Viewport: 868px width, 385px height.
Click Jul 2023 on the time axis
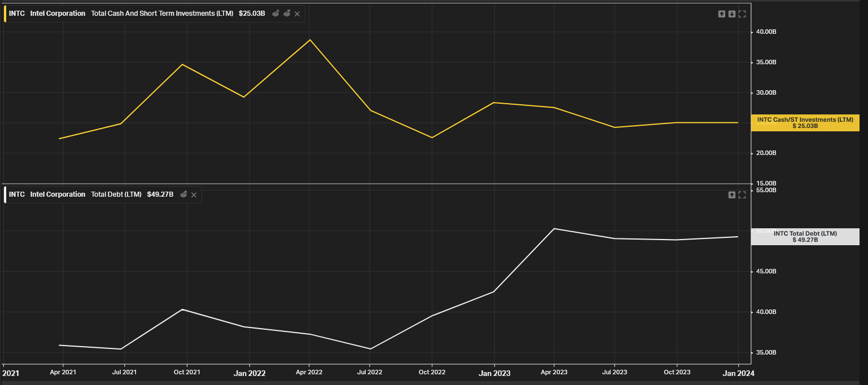coord(614,373)
